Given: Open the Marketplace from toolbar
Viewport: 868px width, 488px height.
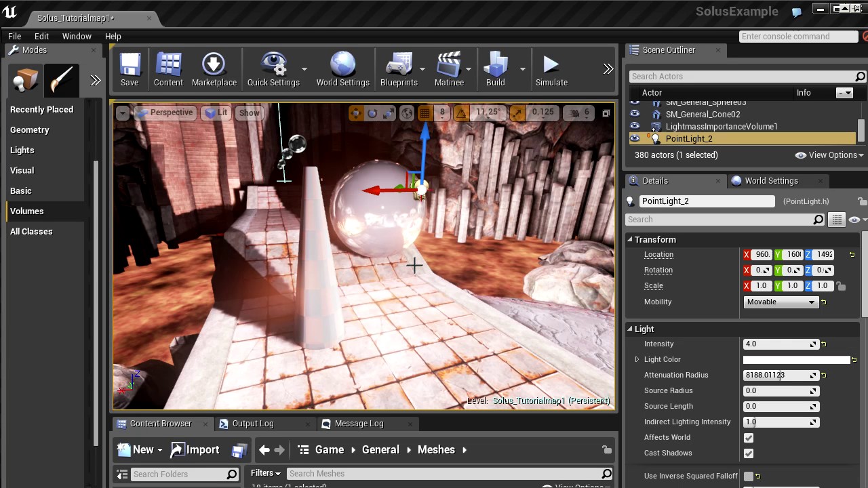Looking at the screenshot, I should pyautogui.click(x=214, y=70).
